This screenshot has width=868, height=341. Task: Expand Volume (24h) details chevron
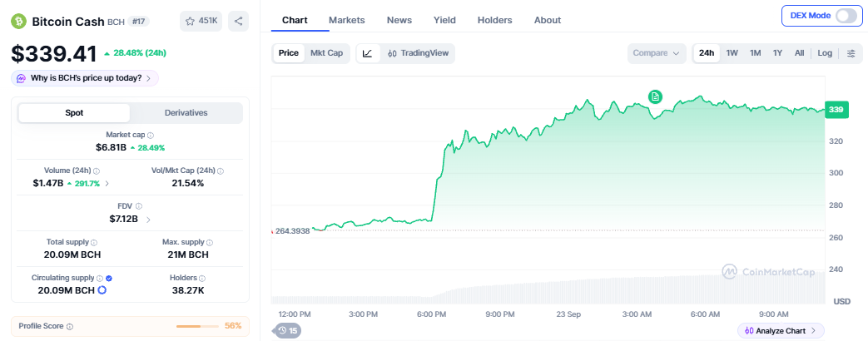point(107,183)
